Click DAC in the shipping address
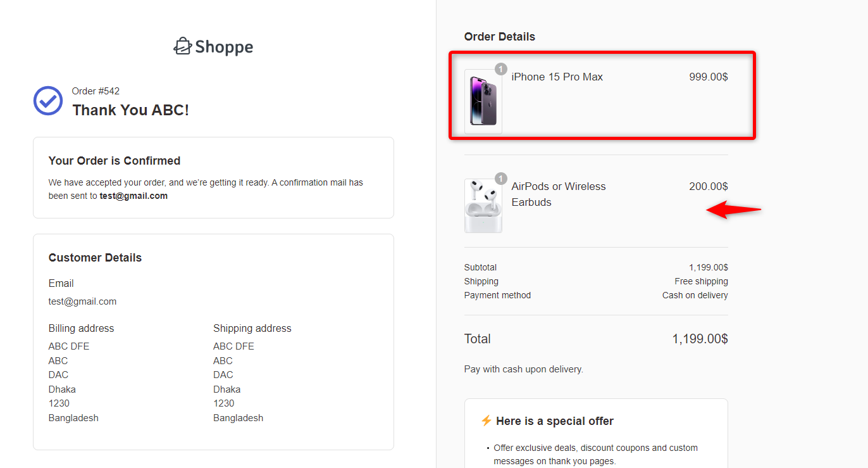The image size is (868, 468). click(223, 375)
